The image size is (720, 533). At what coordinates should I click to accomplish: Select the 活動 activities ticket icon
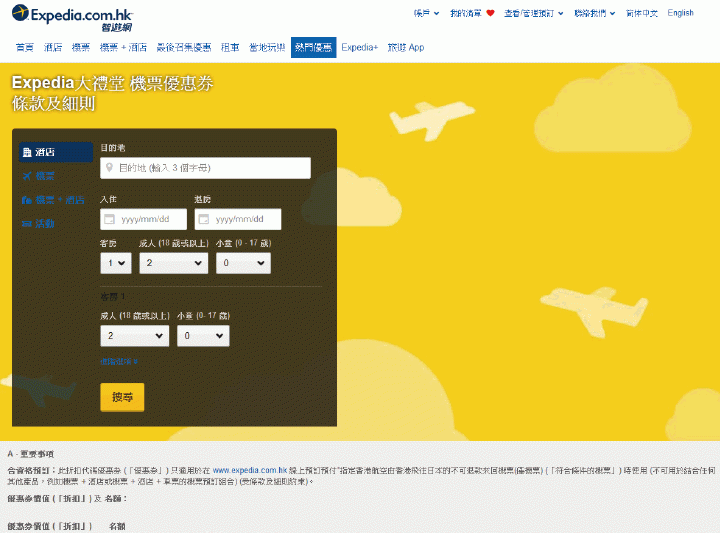point(39,224)
